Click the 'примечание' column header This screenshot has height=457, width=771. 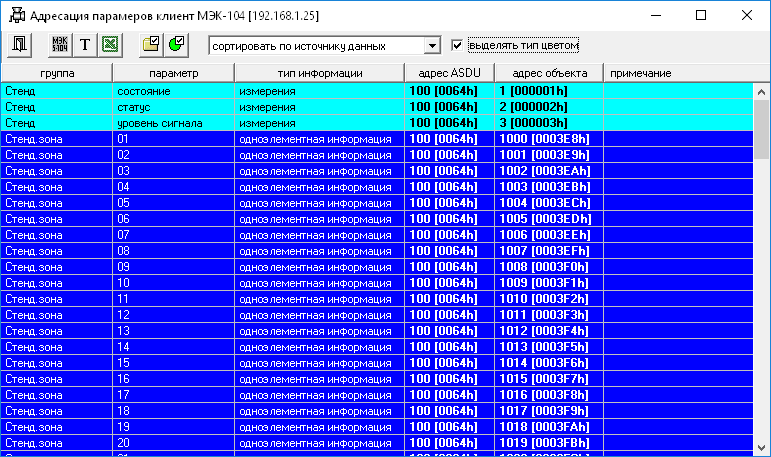(640, 74)
